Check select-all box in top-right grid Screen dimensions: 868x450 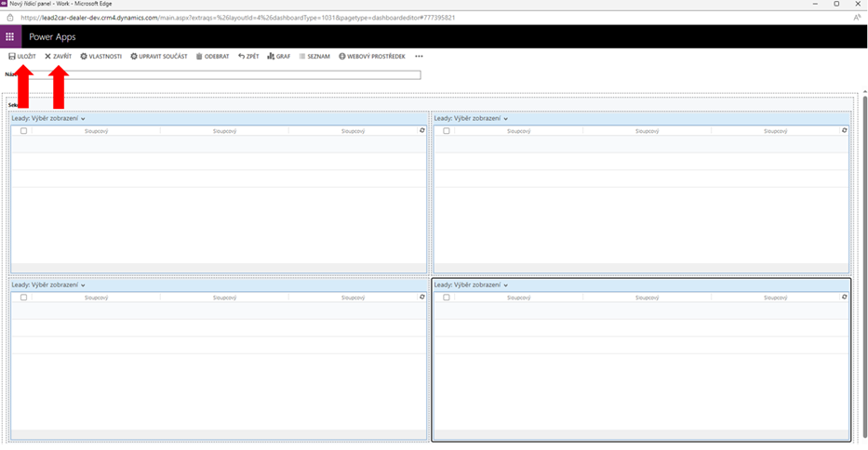pos(446,131)
